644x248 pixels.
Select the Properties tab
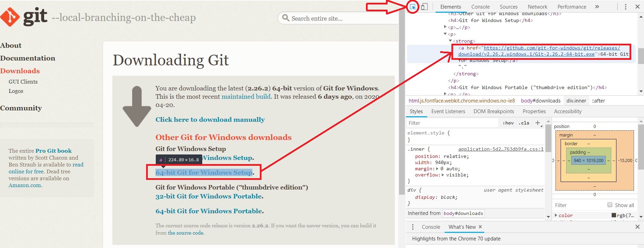tap(534, 111)
